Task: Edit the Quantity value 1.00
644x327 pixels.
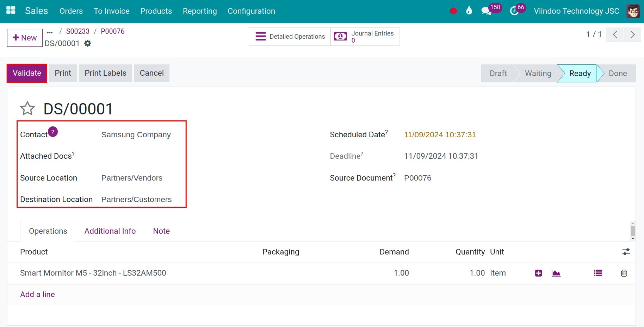Action: [477, 273]
